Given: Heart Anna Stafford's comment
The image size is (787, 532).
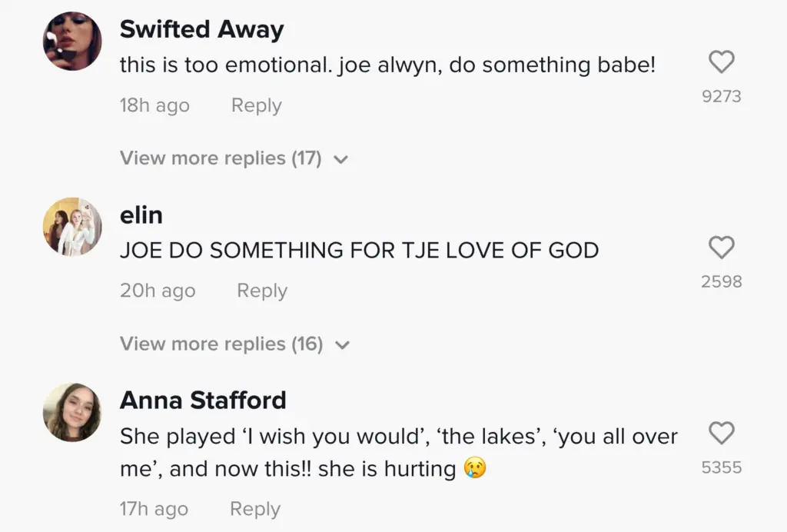Looking at the screenshot, I should point(721,434).
